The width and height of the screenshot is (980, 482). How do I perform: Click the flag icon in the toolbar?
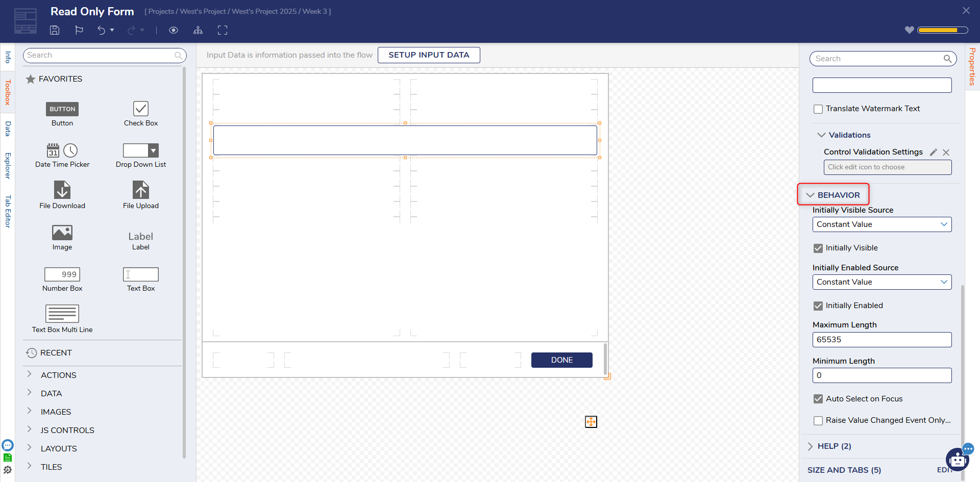tap(79, 30)
